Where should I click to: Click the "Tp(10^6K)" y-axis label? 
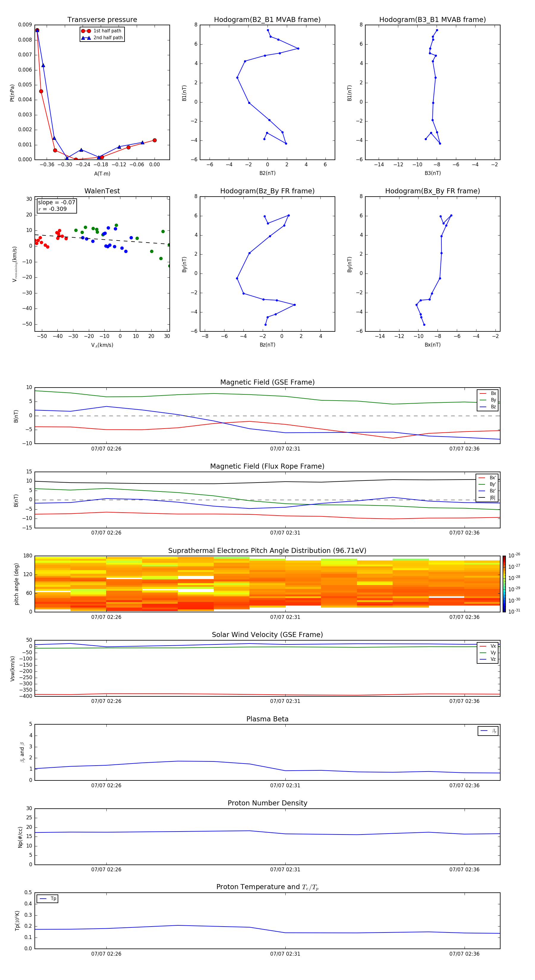coord(17,921)
